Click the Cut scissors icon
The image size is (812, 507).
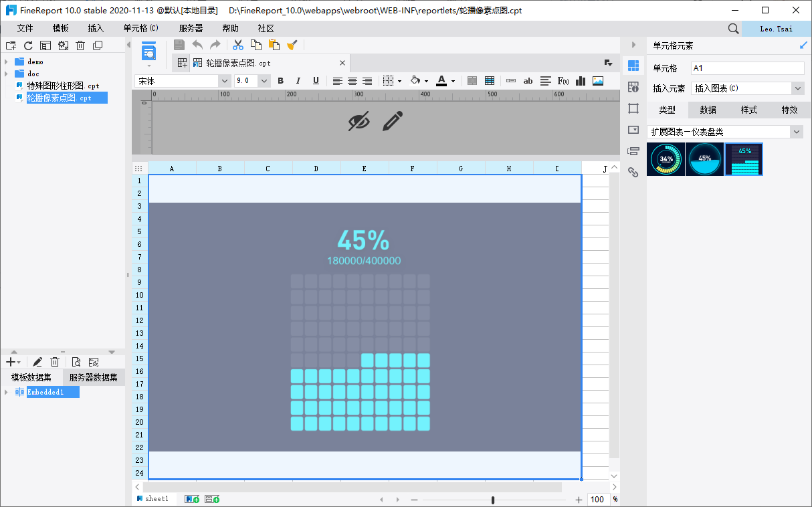coord(238,45)
